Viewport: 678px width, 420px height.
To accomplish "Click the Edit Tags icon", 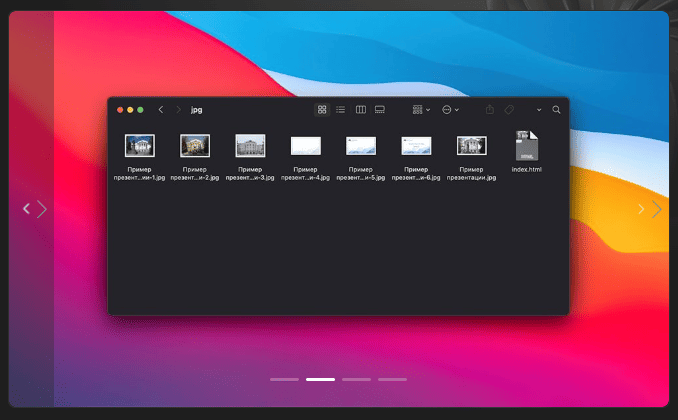I will [509, 110].
